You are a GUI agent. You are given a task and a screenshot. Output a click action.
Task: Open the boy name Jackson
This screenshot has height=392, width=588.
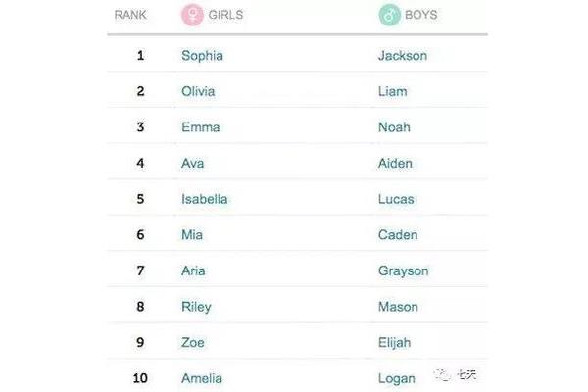[x=403, y=56]
